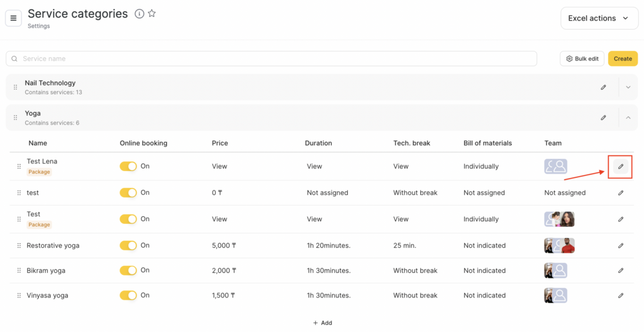Click the info icon beside Service categories
This screenshot has width=644, height=332.
point(139,14)
